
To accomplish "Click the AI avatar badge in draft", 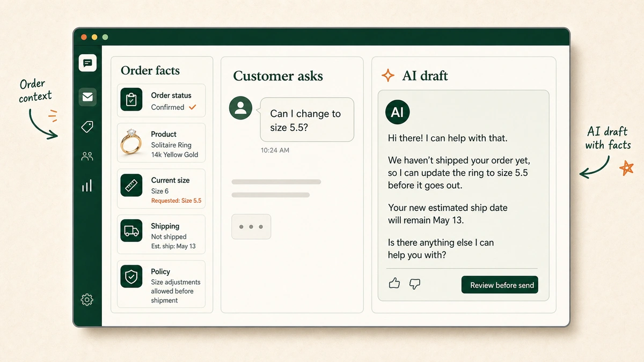I will coord(398,112).
